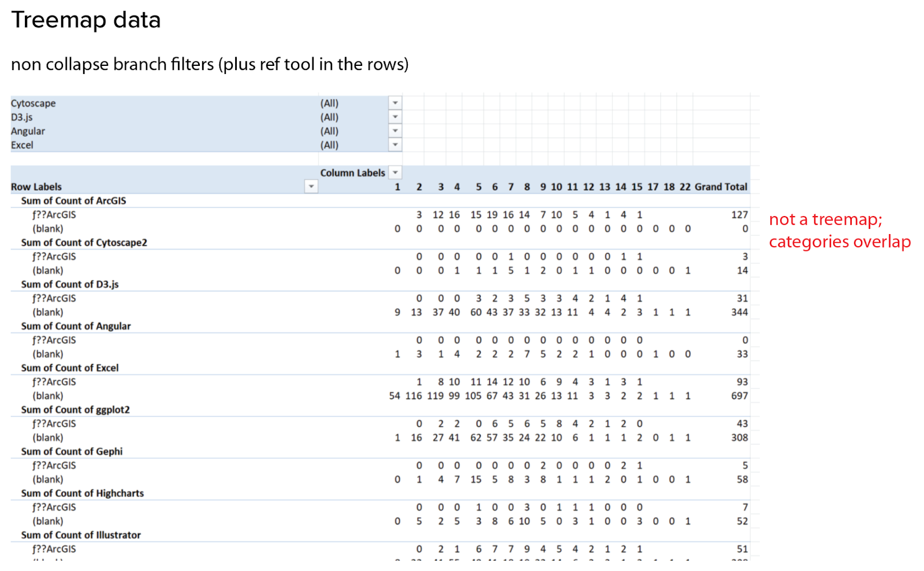Open the Row Labels filter dropdown
This screenshot has width=924, height=571.
[x=311, y=186]
